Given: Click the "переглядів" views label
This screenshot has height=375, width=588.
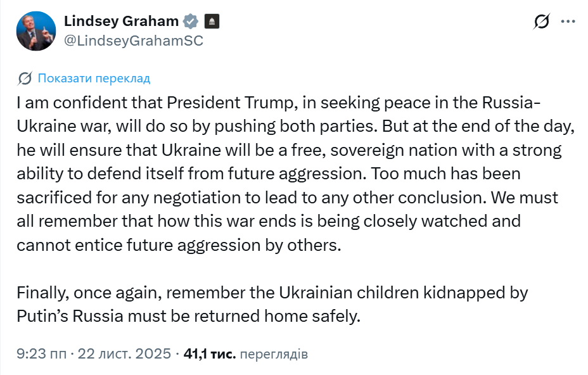Looking at the screenshot, I should tap(274, 353).
